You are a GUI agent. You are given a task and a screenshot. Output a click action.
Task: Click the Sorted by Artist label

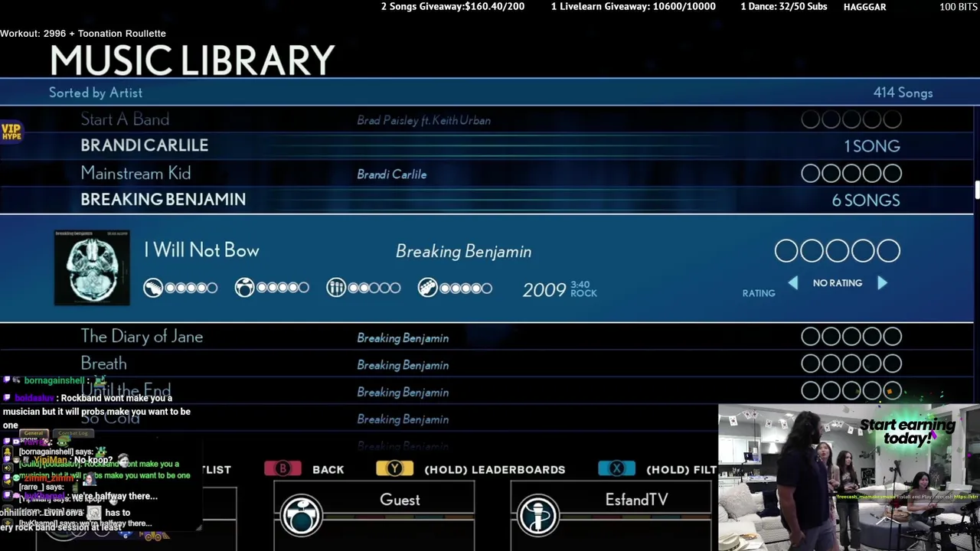pos(96,93)
